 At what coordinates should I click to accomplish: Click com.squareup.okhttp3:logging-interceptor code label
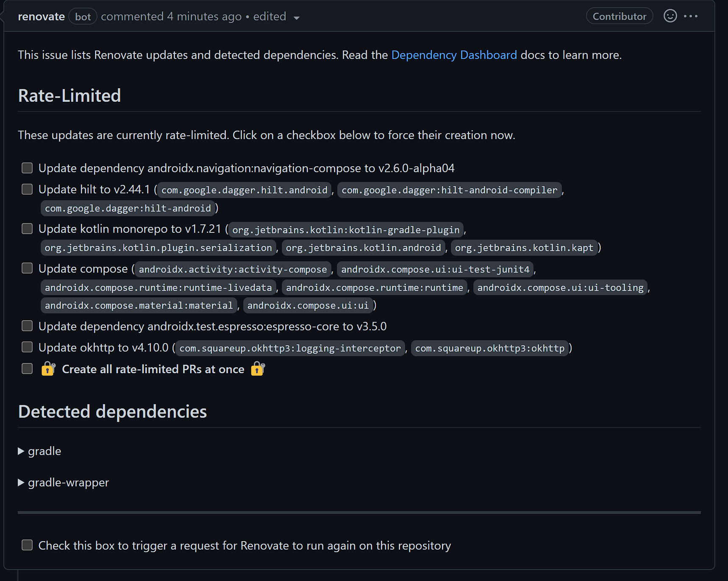tap(290, 348)
